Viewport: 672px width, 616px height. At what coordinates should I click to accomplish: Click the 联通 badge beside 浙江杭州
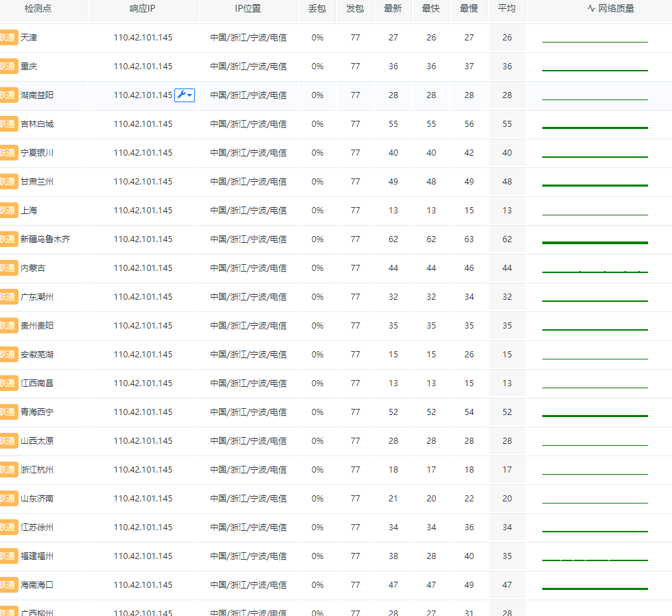[8, 470]
